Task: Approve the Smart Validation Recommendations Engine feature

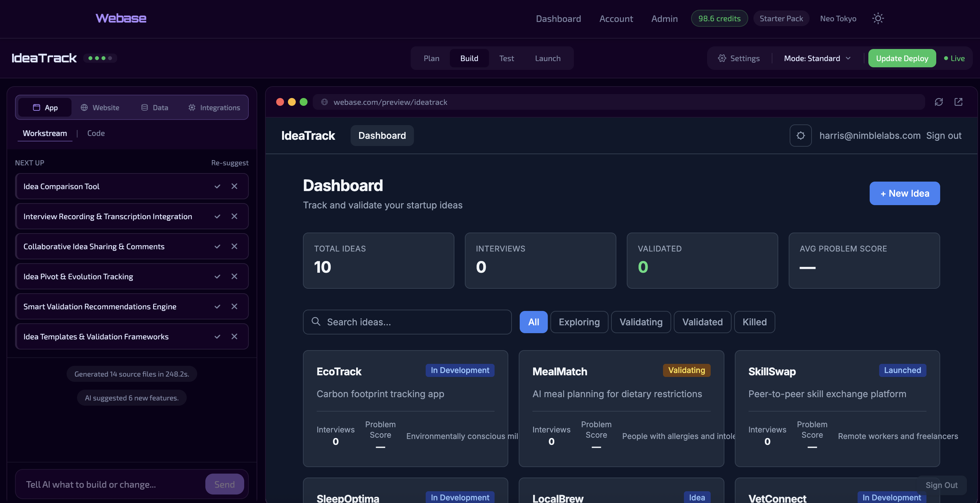Action: [x=217, y=306]
